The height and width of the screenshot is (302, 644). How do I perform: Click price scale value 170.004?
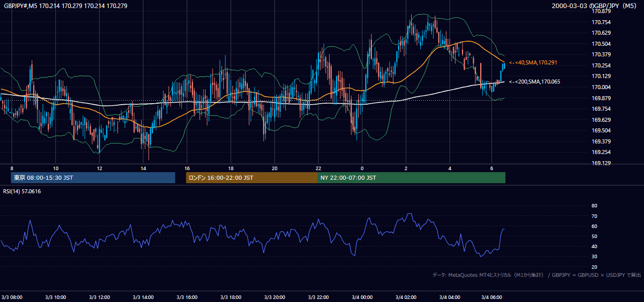[602, 87]
